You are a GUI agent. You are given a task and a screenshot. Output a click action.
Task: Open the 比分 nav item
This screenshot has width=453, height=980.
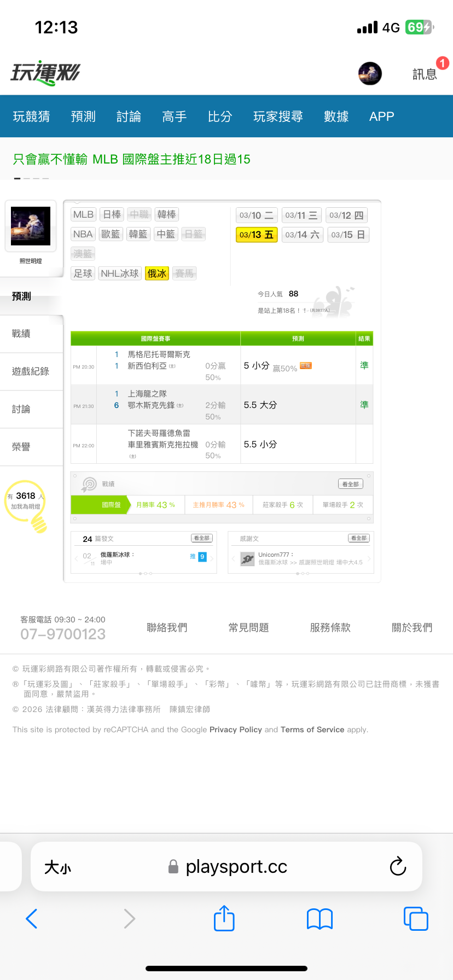pyautogui.click(x=220, y=116)
